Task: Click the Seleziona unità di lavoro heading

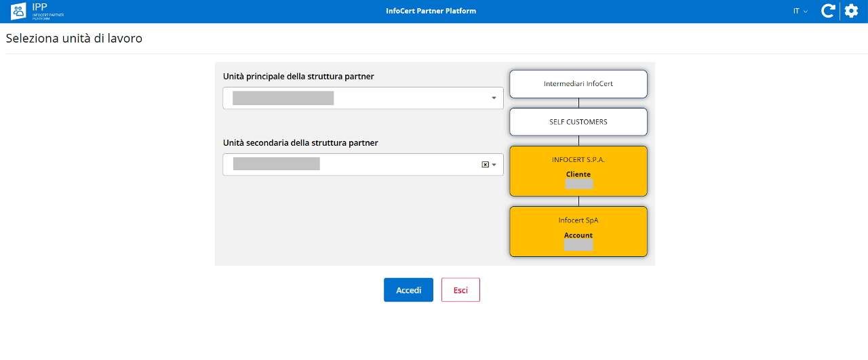Action: click(x=74, y=39)
